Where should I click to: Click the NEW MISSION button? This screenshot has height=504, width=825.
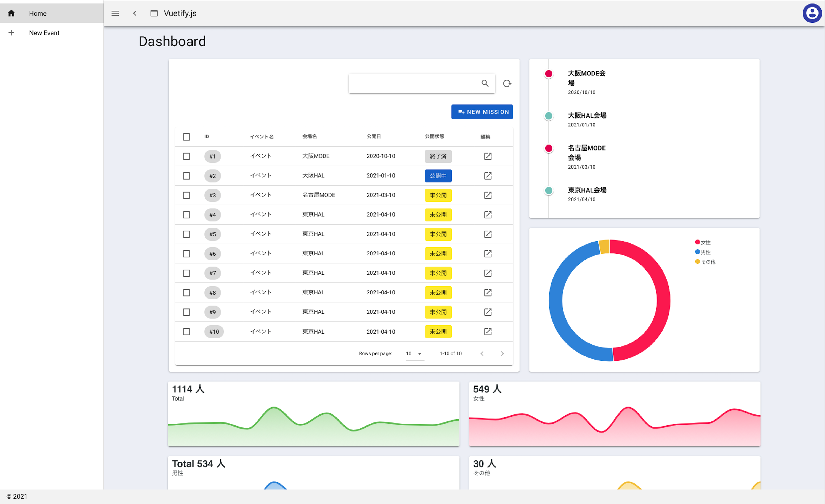[x=482, y=112]
